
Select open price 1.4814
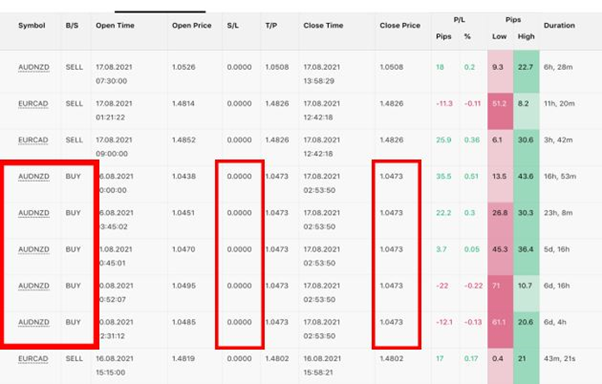183,104
